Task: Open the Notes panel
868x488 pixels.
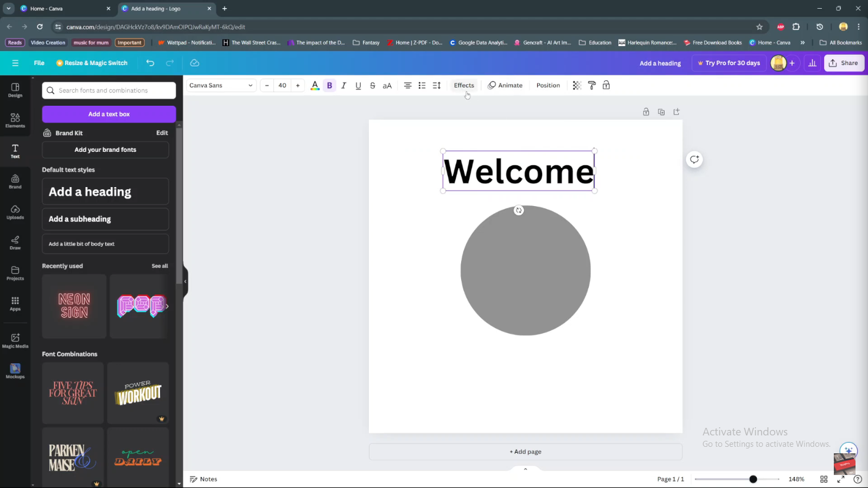Action: (x=203, y=479)
